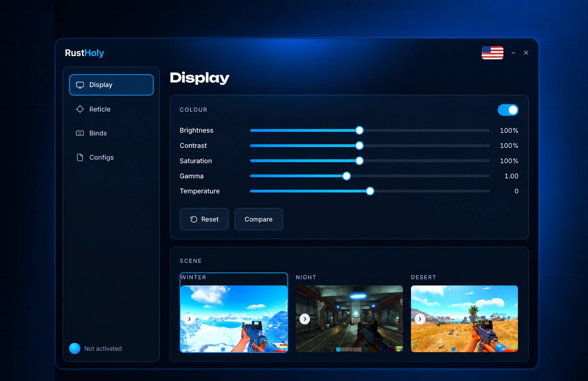Screen dimensions: 588x381
Task: Go to the Configs section
Action: [111, 157]
